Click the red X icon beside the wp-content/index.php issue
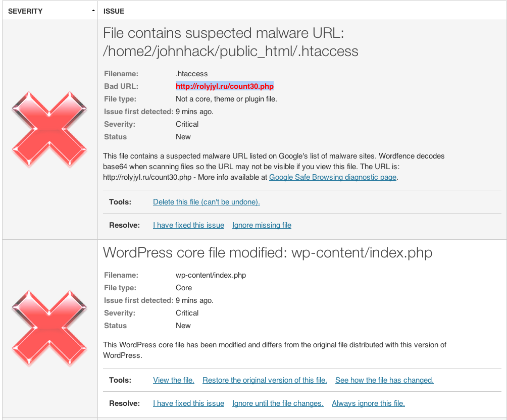The width and height of the screenshot is (507, 420). coord(49,328)
